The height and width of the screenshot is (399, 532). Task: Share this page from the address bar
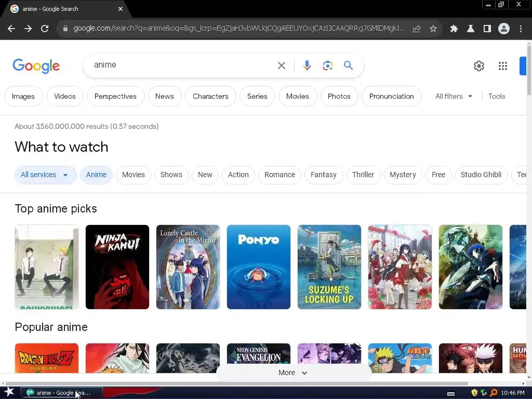pyautogui.click(x=417, y=29)
